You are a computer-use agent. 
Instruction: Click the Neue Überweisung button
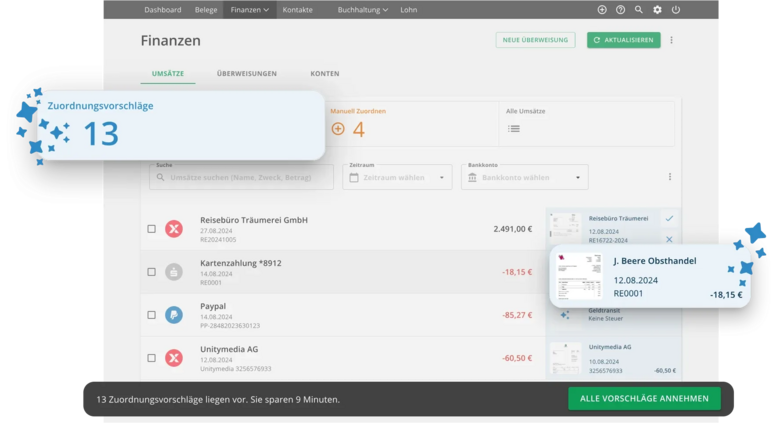(535, 40)
